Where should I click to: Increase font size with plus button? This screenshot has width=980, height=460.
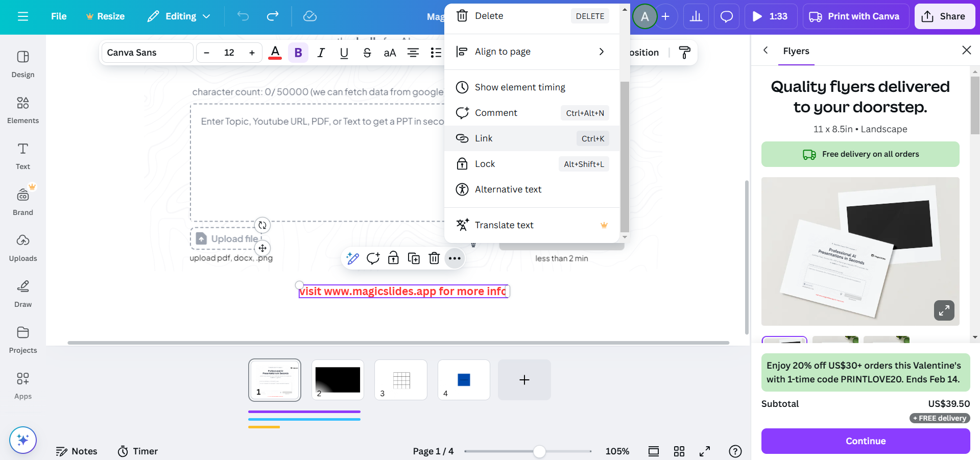(x=252, y=53)
